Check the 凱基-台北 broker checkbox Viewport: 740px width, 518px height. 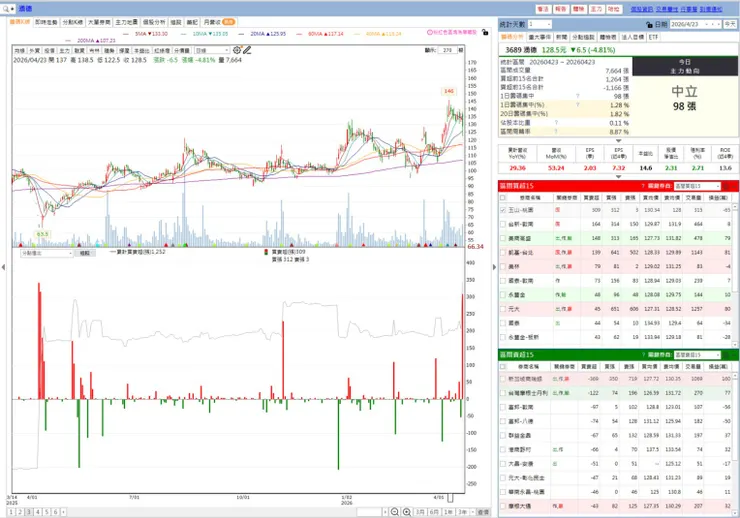point(503,252)
